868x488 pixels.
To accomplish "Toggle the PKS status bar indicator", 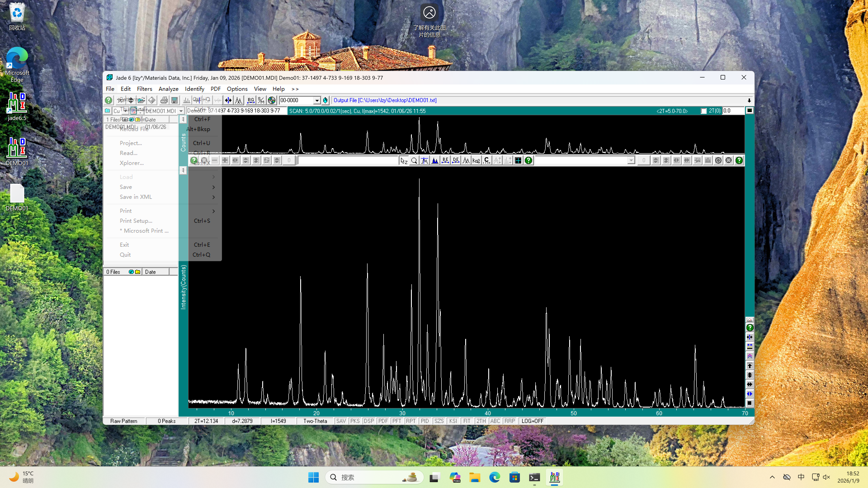I will click(x=355, y=421).
